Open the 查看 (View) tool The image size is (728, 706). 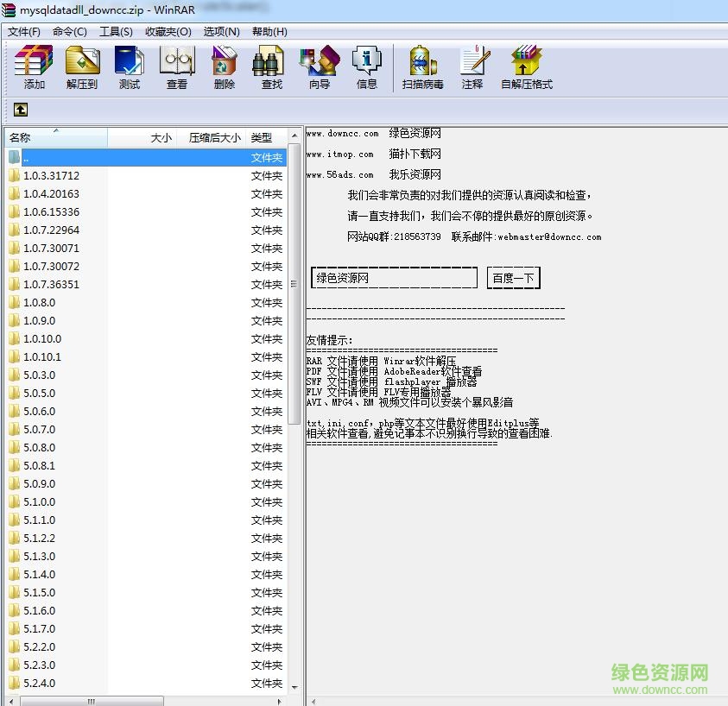tap(177, 65)
